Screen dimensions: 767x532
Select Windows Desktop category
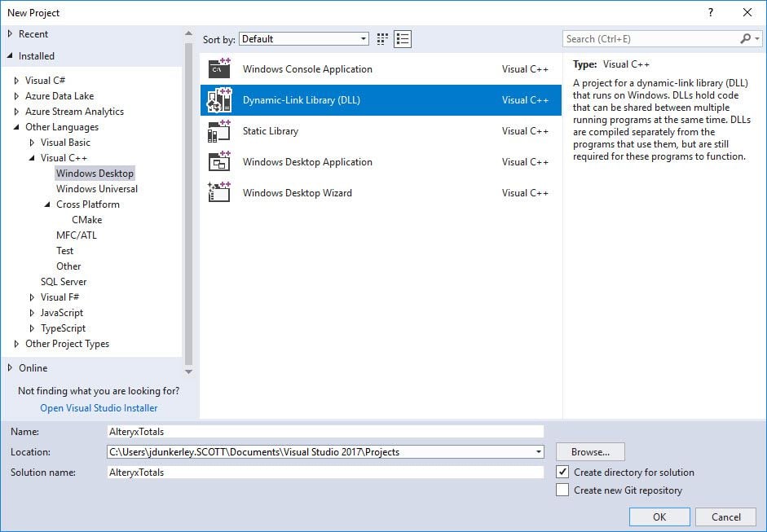[95, 173]
